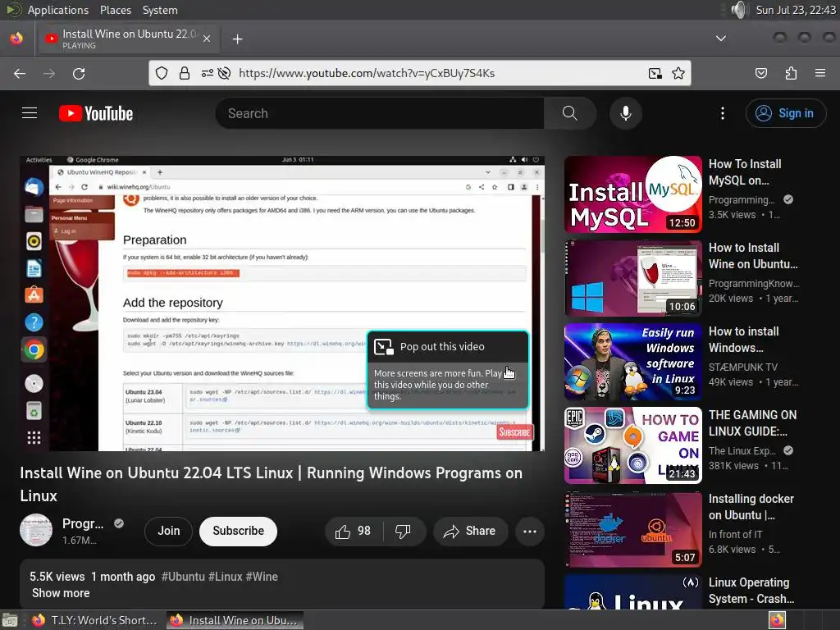
Task: Open the System menu
Action: coord(160,10)
